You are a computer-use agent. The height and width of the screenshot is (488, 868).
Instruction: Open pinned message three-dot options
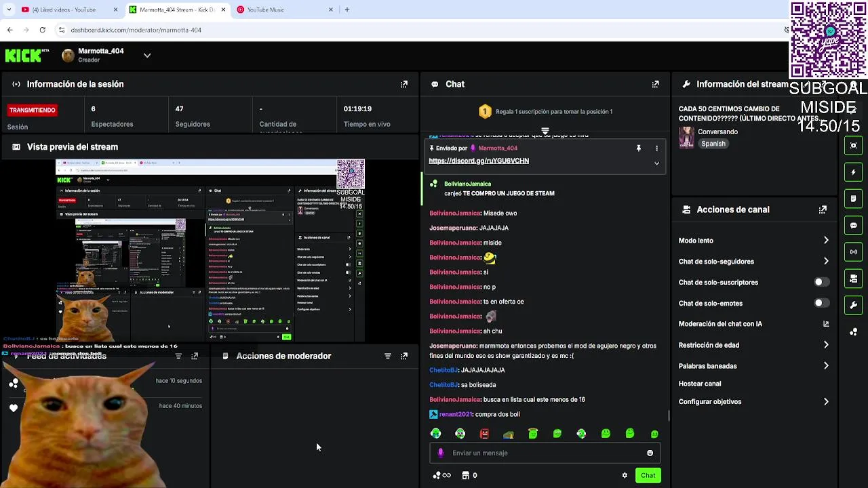click(x=656, y=148)
